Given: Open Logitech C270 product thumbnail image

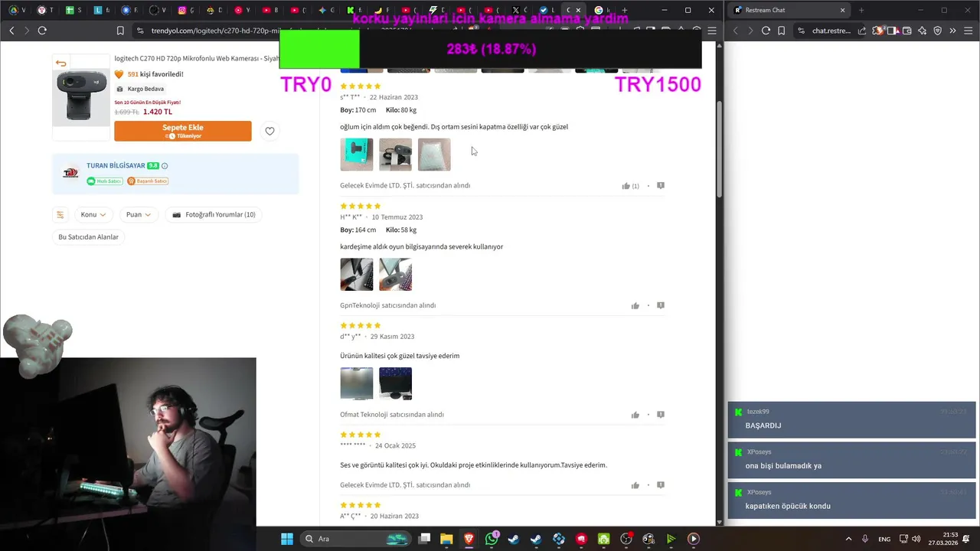Looking at the screenshot, I should [81, 96].
